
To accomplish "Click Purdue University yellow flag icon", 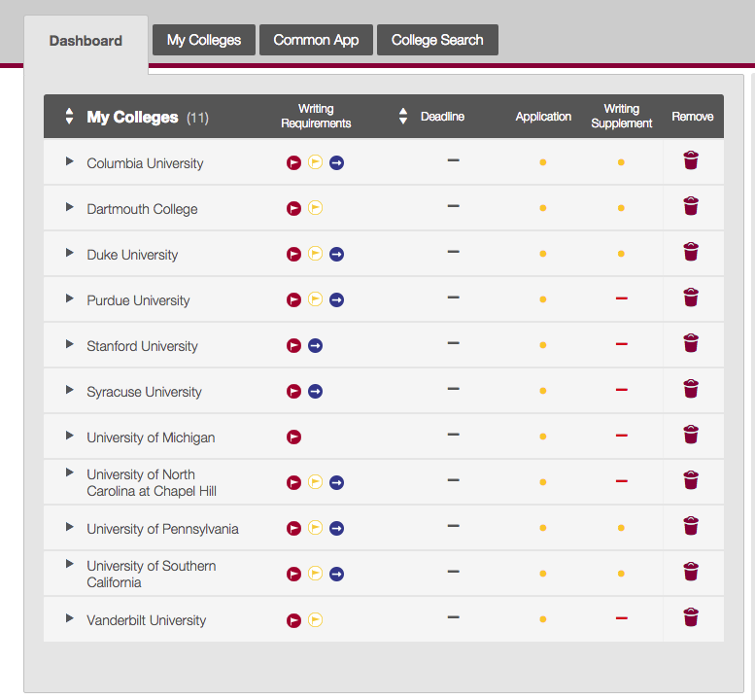I will [x=316, y=299].
